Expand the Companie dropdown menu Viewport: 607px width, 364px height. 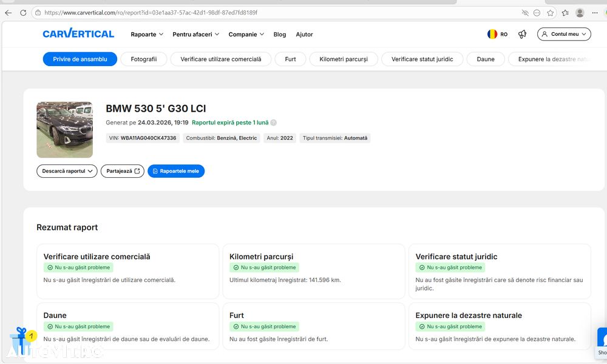[246, 35]
